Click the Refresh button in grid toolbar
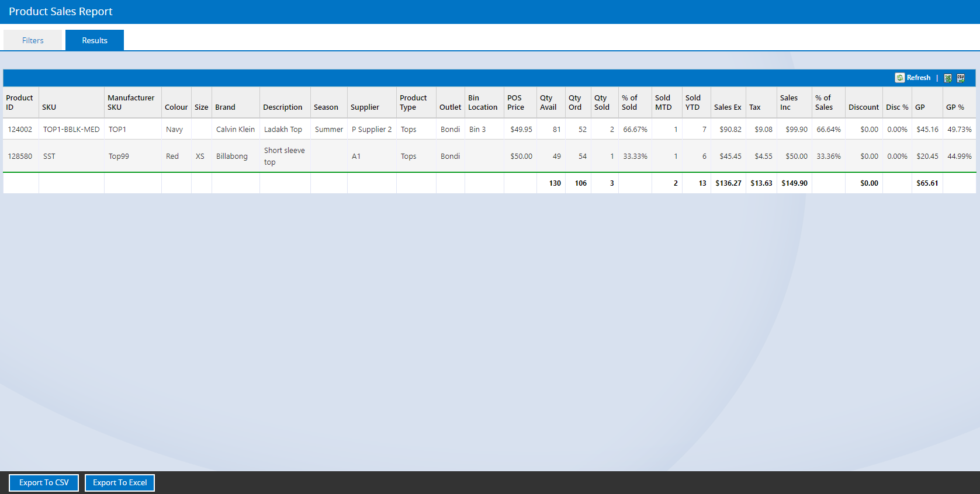The height and width of the screenshot is (494, 980). 913,78
